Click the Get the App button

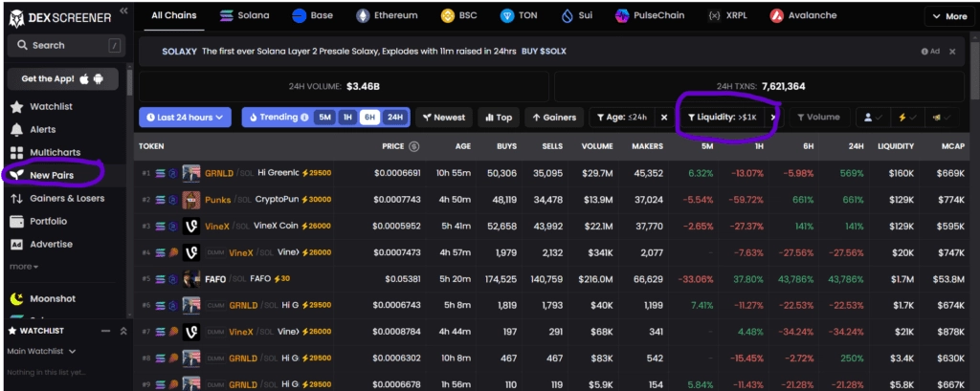pyautogui.click(x=62, y=79)
